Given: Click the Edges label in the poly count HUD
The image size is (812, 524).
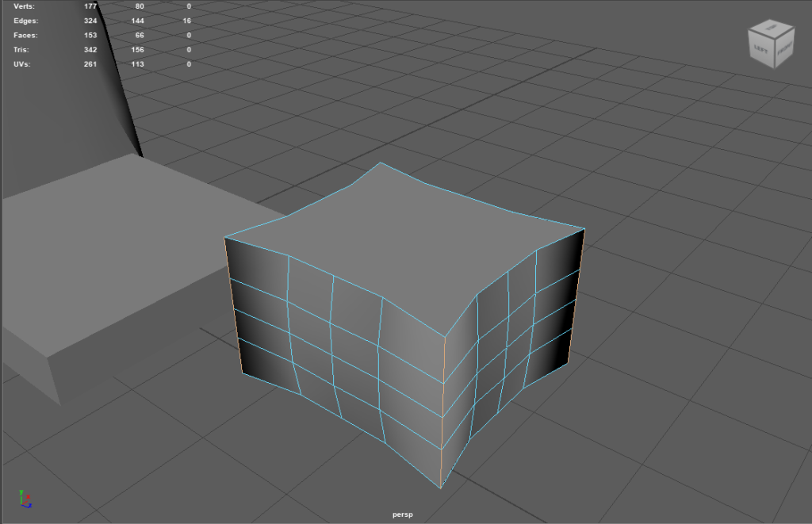Looking at the screenshot, I should pyautogui.click(x=26, y=20).
